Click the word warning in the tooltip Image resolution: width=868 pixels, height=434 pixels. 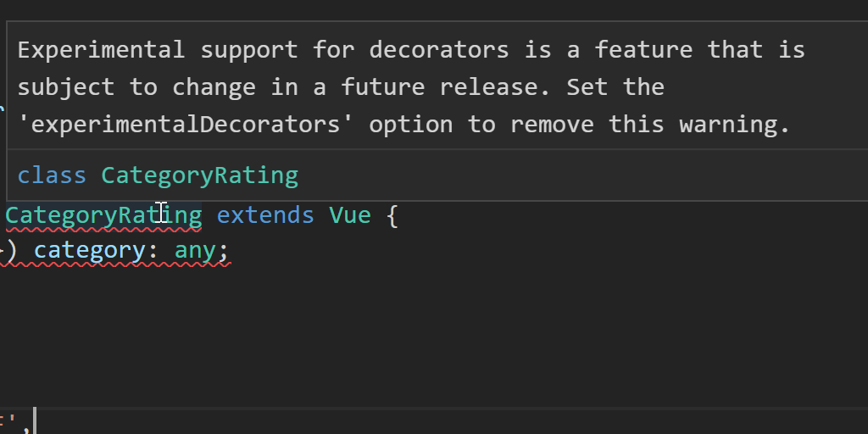[734, 125]
